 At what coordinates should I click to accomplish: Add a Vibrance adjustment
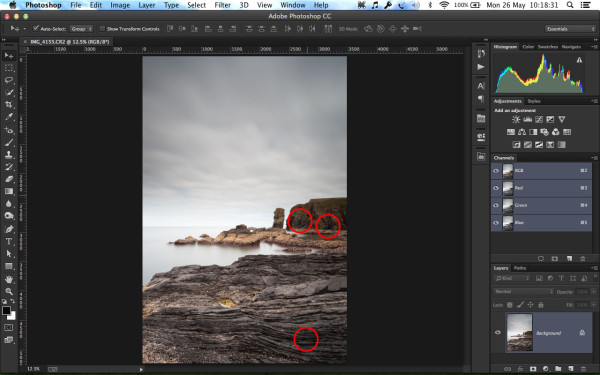pos(561,119)
